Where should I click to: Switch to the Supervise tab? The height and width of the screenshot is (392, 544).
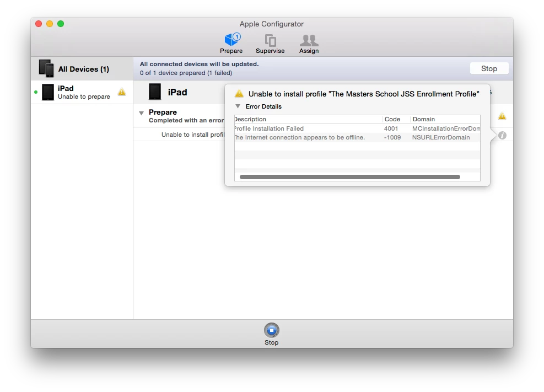(x=270, y=44)
